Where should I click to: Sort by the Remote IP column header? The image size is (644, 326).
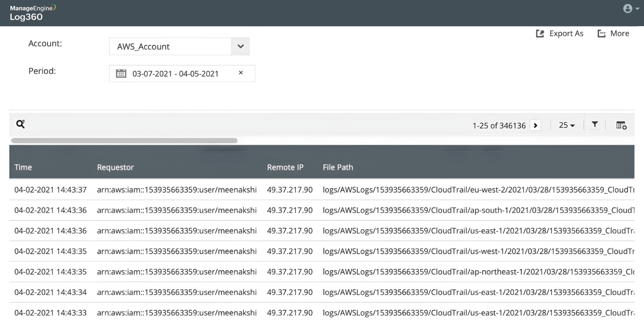click(x=285, y=167)
